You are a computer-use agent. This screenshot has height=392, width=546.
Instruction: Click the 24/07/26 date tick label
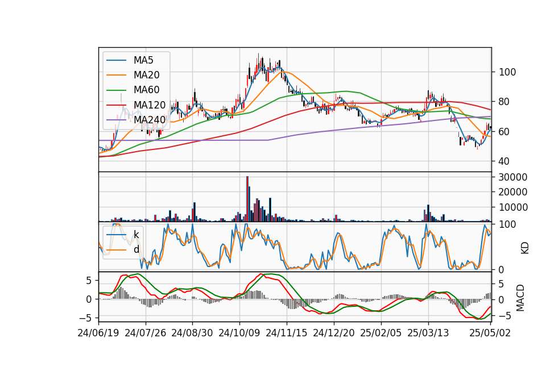point(145,333)
